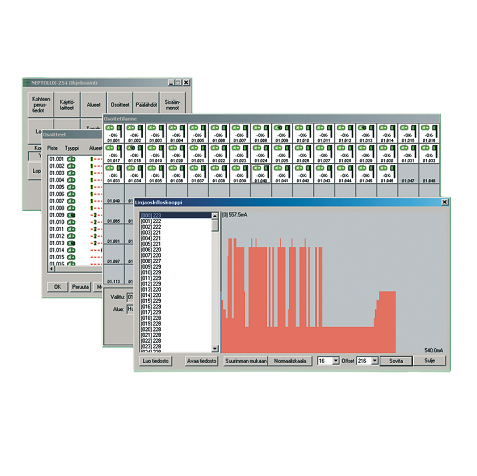This screenshot has height=476, width=477.
Task: Click Suurimman mukaan scaling button
Action: click(246, 361)
